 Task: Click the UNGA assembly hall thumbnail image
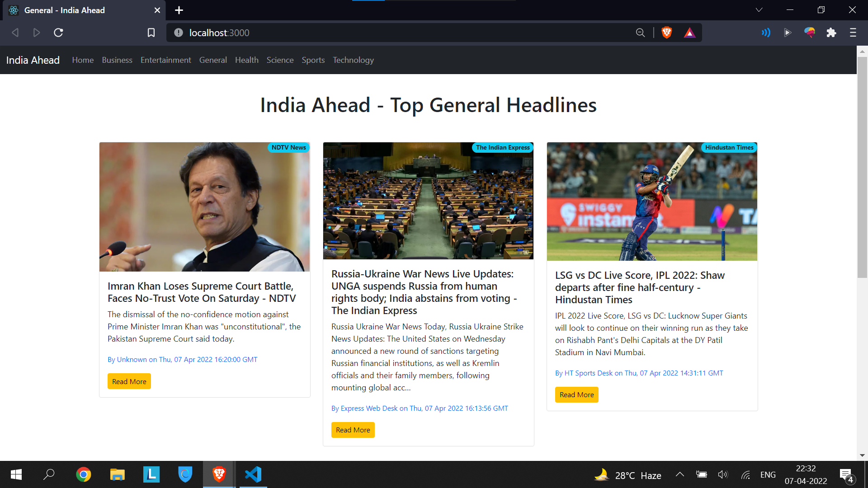[428, 201]
